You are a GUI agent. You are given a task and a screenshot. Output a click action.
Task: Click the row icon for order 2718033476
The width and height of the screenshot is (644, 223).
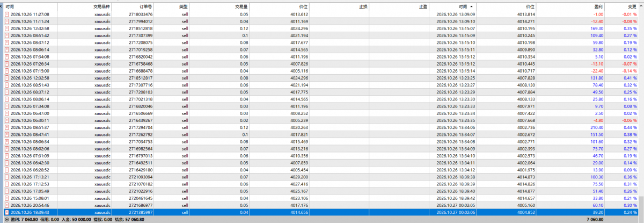tap(6, 15)
